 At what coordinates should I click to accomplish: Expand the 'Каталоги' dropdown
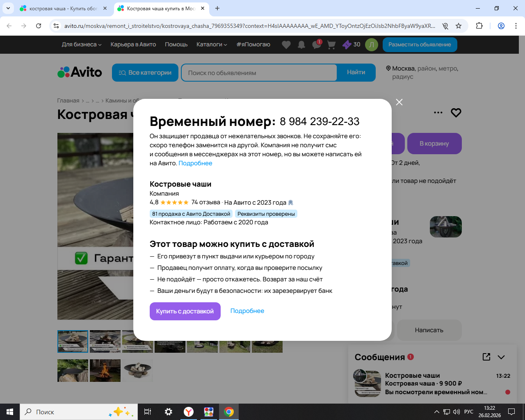[x=212, y=45]
